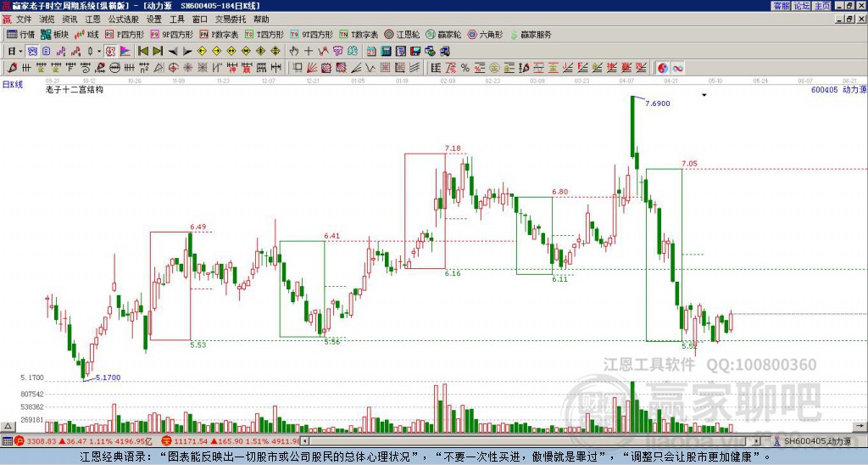This screenshot has height=465, width=868.
Task: Click the 600405 动力源 stock title
Action: [838, 89]
